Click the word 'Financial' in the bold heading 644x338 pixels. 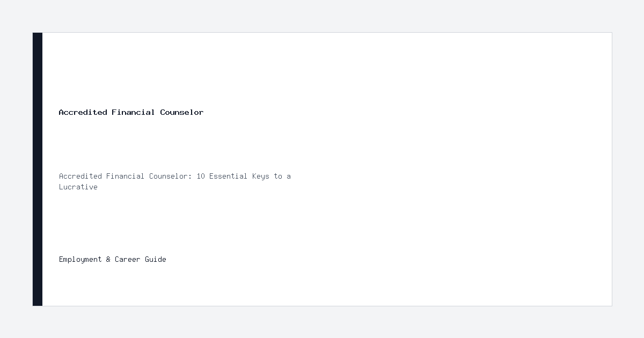134,112
